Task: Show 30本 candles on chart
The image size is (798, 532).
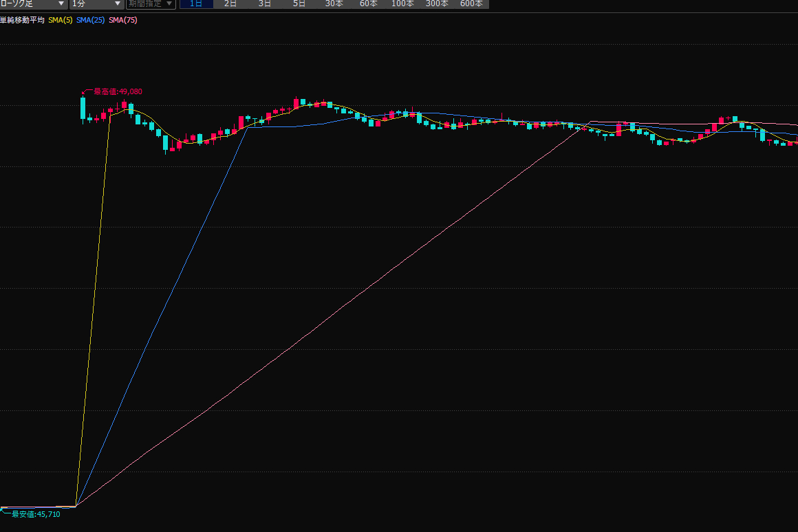Action: point(334,3)
